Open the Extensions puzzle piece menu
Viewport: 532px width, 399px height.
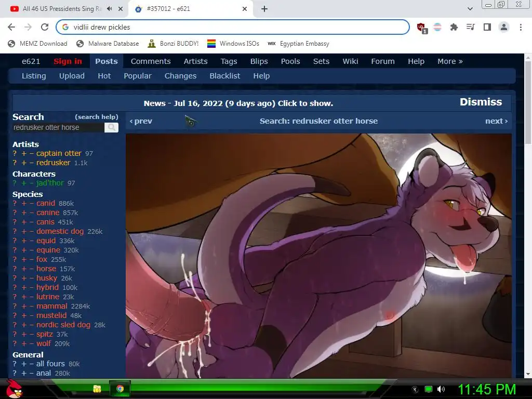coord(454,27)
